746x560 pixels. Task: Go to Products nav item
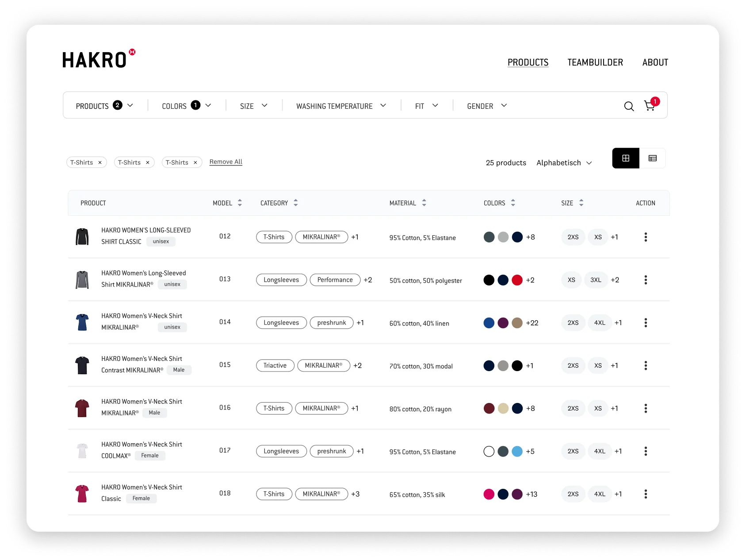pos(528,62)
